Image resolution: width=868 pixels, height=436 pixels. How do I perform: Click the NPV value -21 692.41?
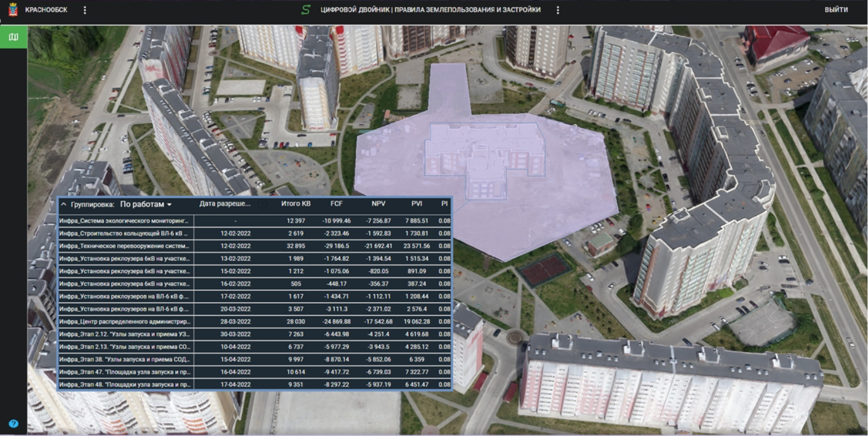tap(378, 246)
